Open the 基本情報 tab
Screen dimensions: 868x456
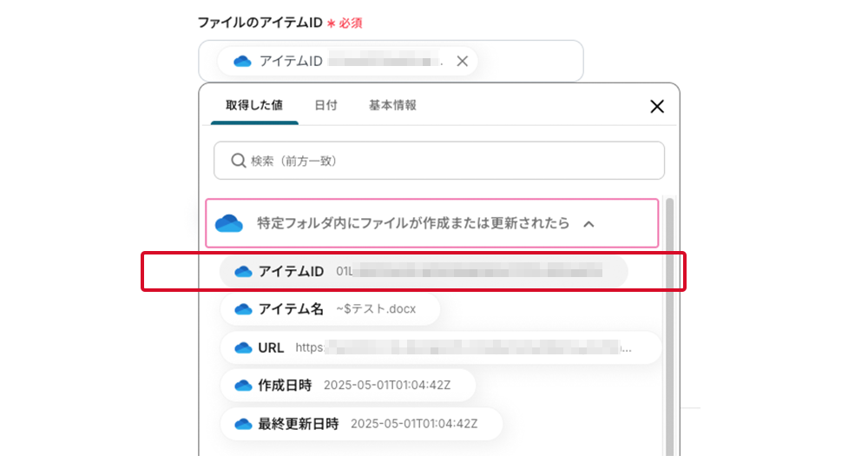coord(392,105)
